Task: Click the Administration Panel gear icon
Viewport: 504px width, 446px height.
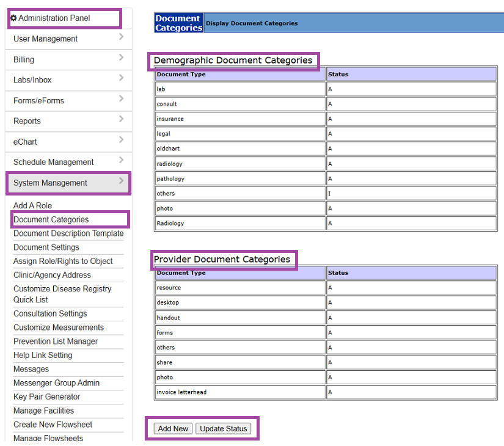Action: [x=15, y=18]
